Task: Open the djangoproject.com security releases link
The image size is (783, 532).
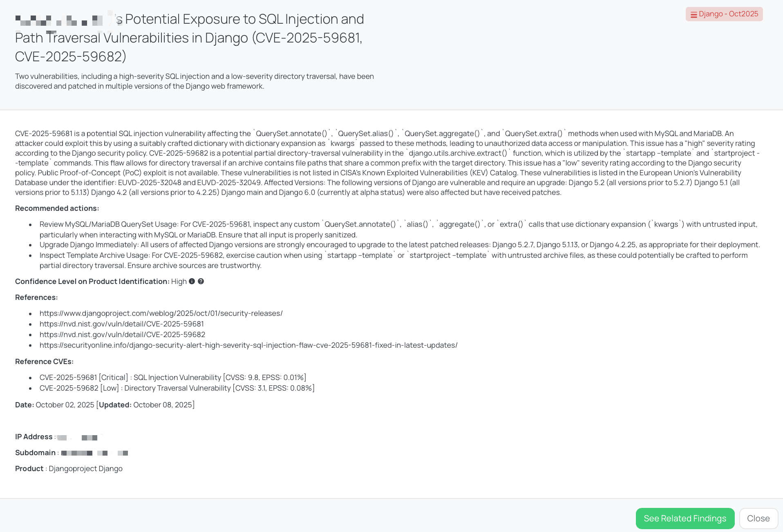Action: click(161, 313)
